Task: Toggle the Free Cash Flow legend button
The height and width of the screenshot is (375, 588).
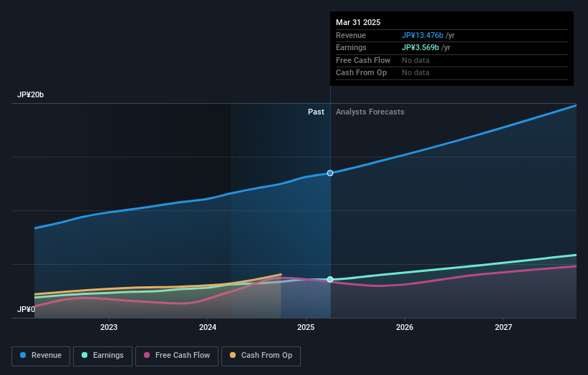Action: click(x=177, y=356)
